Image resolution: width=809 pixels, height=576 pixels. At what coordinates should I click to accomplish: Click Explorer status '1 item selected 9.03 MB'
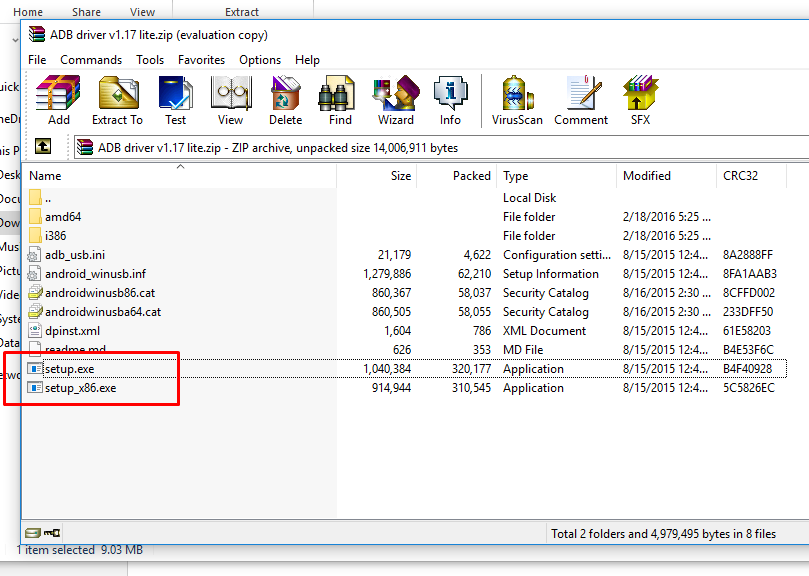coord(79,550)
